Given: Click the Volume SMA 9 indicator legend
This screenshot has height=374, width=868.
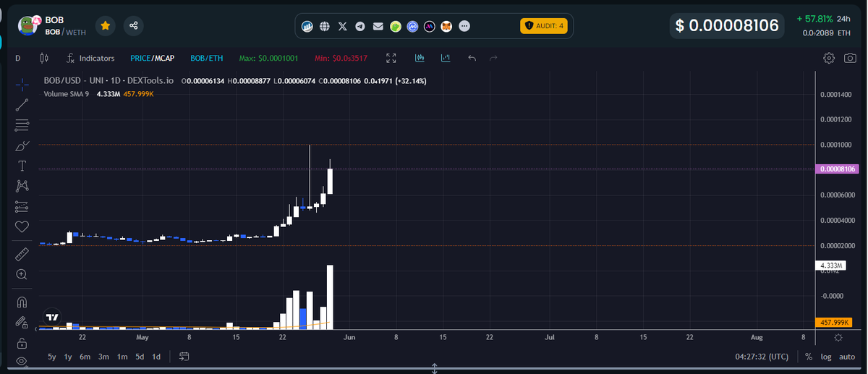Looking at the screenshot, I should pos(67,94).
